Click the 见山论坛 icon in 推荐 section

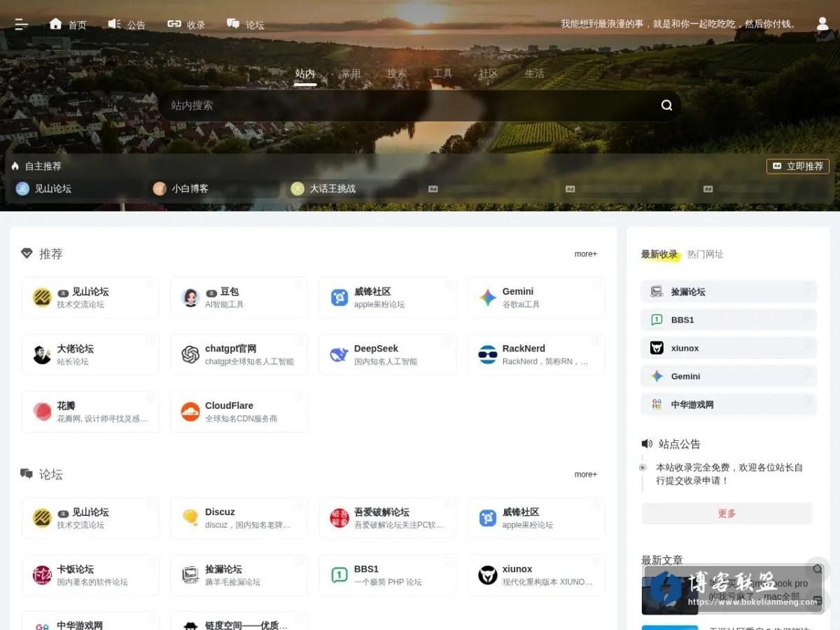[x=42, y=297]
